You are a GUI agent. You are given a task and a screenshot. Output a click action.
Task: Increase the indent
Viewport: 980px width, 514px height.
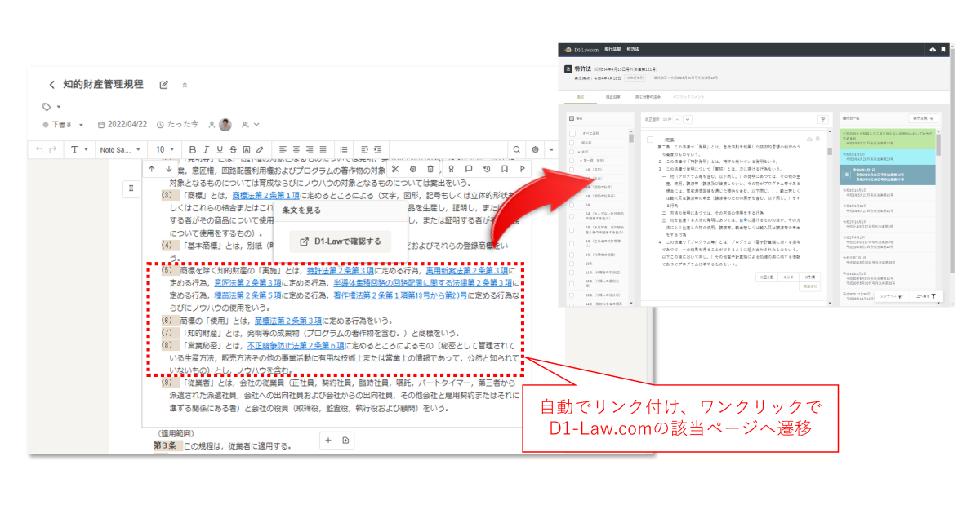[379, 150]
